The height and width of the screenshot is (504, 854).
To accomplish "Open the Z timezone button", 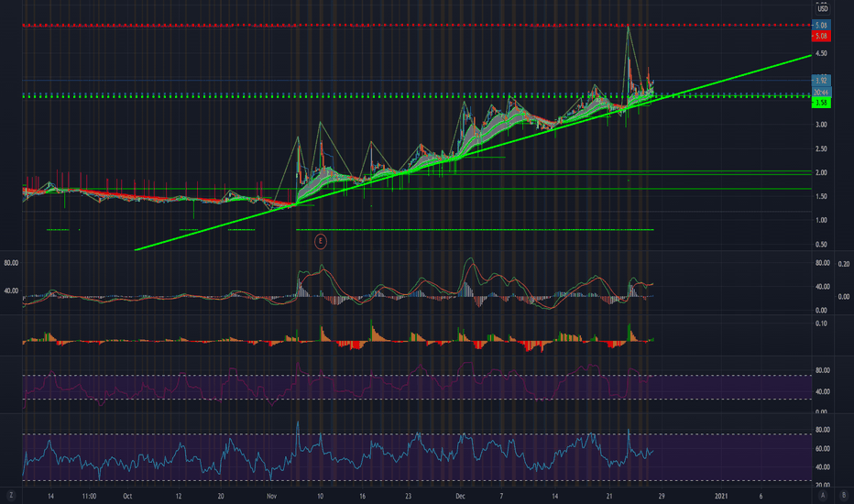I will coord(11,495).
